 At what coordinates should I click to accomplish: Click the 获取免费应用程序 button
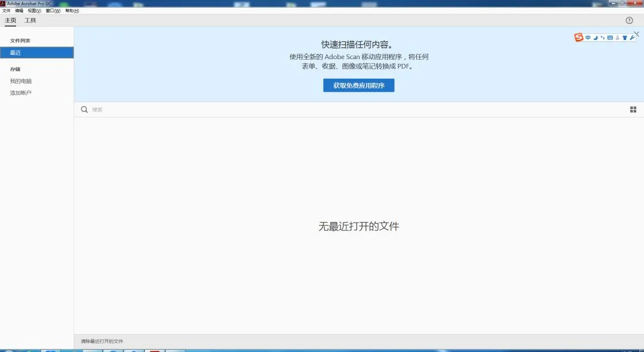pyautogui.click(x=358, y=85)
